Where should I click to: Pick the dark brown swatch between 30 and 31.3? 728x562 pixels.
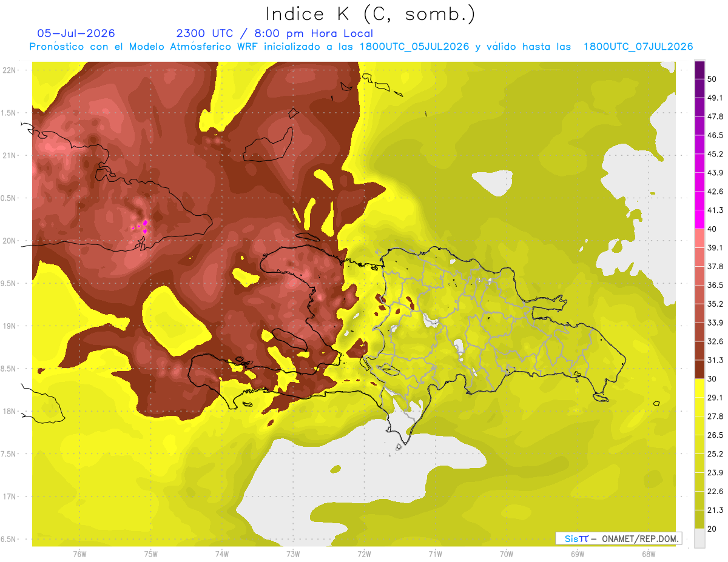click(x=699, y=370)
